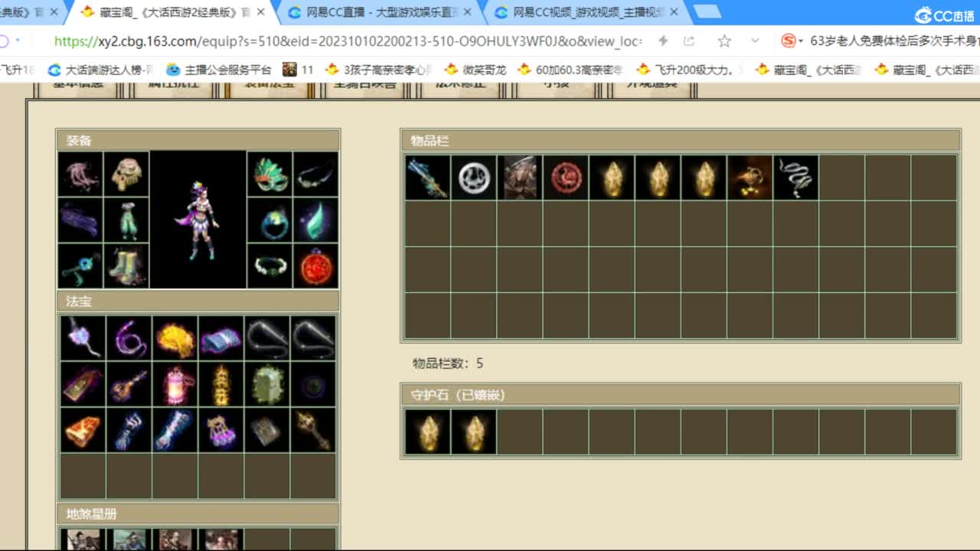Click the pink jellyfish-like headgear in 装备
The width and height of the screenshot is (980, 551).
pos(80,174)
